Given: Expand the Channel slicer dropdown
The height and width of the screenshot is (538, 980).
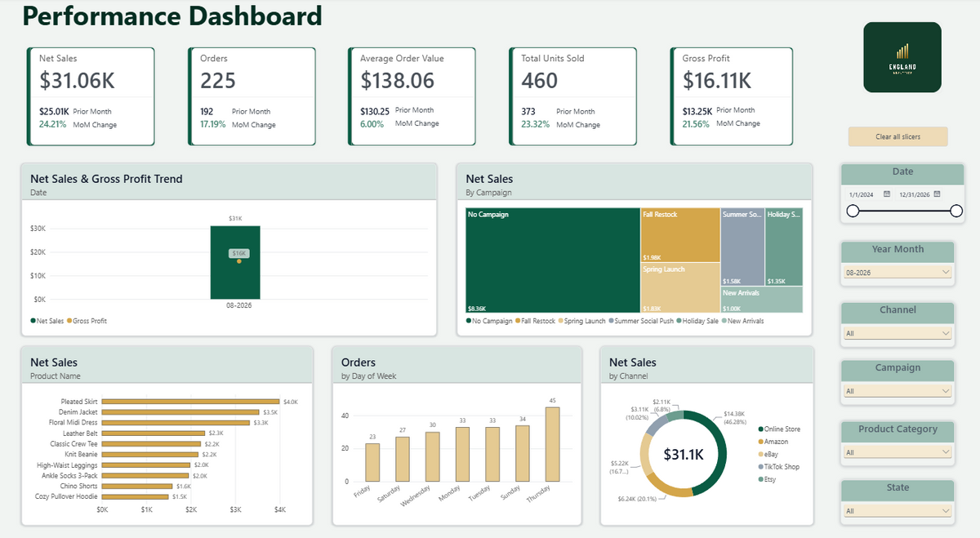Looking at the screenshot, I should tap(898, 333).
